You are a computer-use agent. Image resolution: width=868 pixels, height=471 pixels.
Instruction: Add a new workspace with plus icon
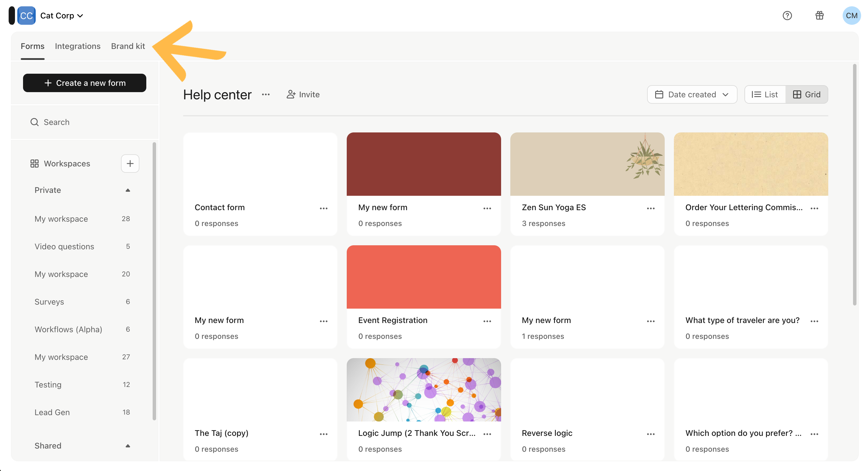[130, 164]
